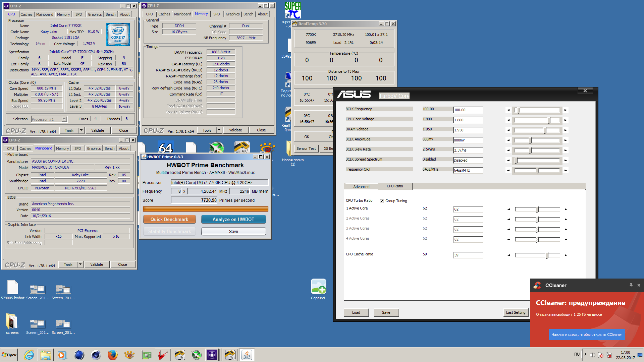
Task: Click Save in HWBOT Prime window
Action: tap(233, 231)
